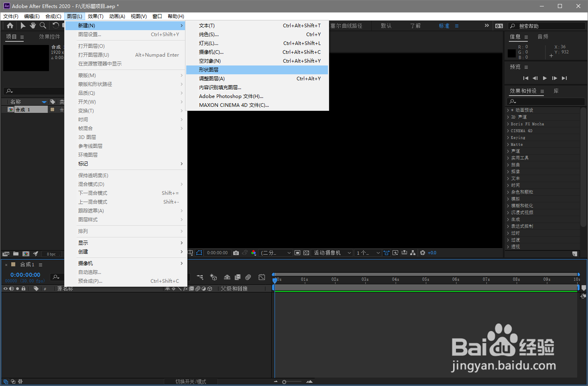Viewport: 588px width, 386px height.
Task: Open show channel RGB color icon
Action: tap(254, 253)
